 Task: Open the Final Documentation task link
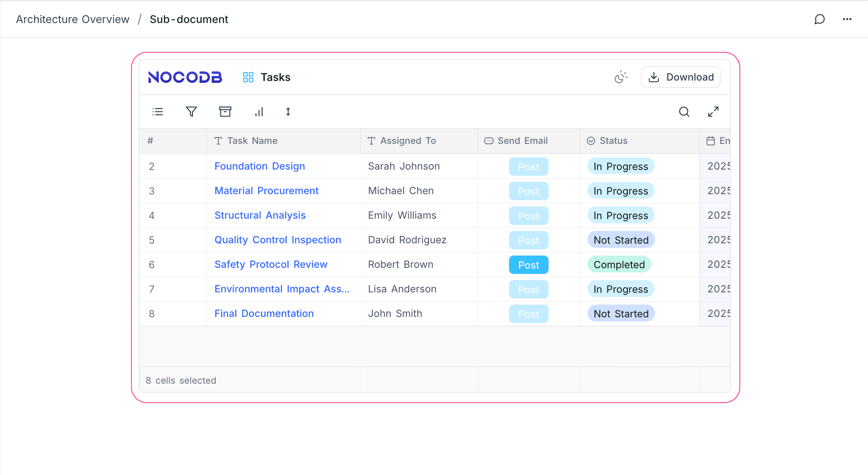pyautogui.click(x=264, y=313)
